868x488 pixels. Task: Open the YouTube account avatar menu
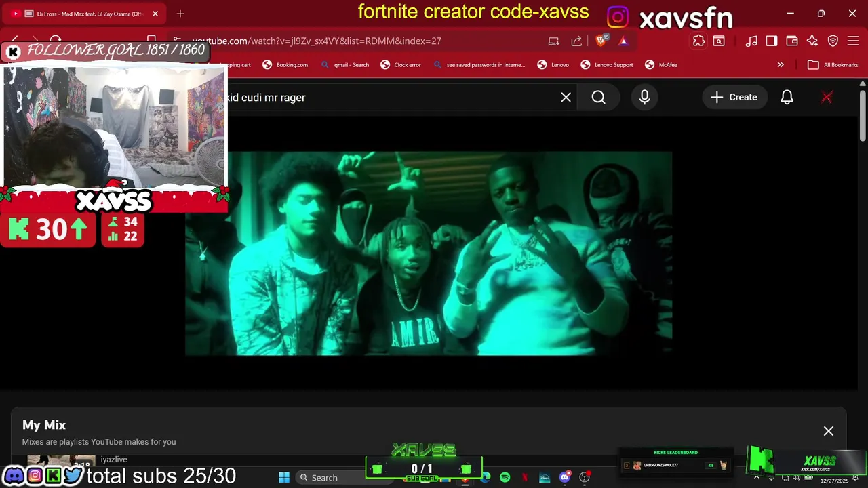827,98
